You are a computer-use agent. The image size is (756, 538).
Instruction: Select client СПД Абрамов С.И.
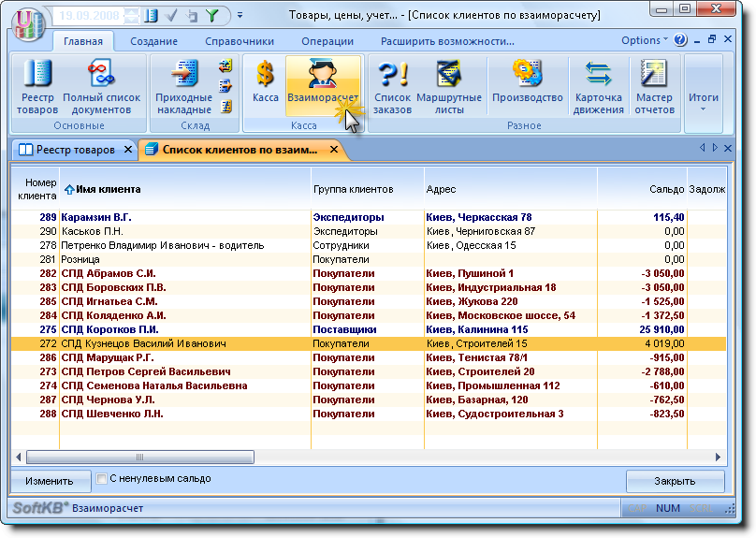[x=369, y=273]
